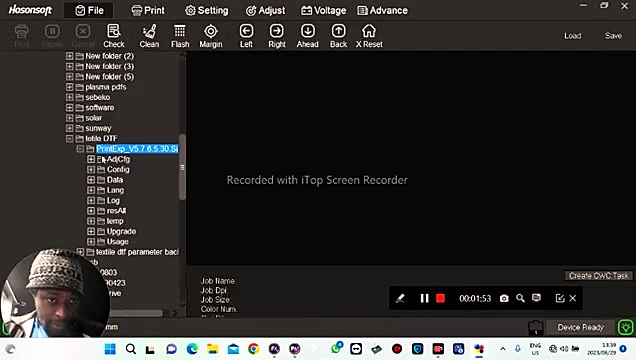This screenshot has height=360, width=636.
Task: Select the New folder (5) row
Action: pyautogui.click(x=110, y=77)
